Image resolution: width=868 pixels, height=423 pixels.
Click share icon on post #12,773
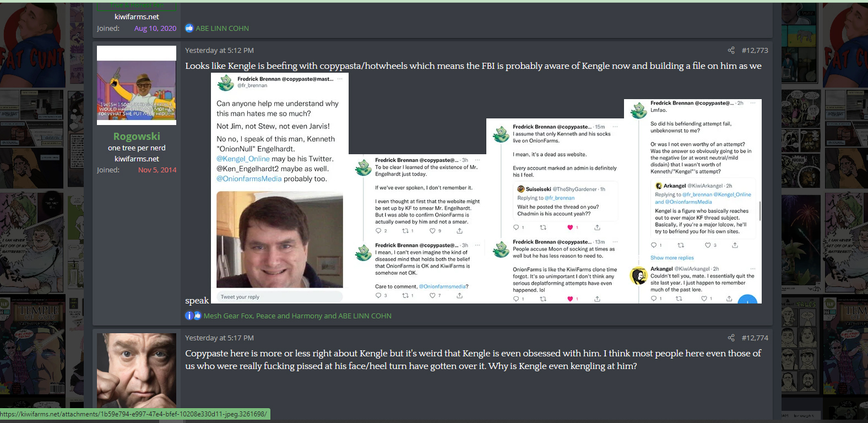[x=731, y=50]
